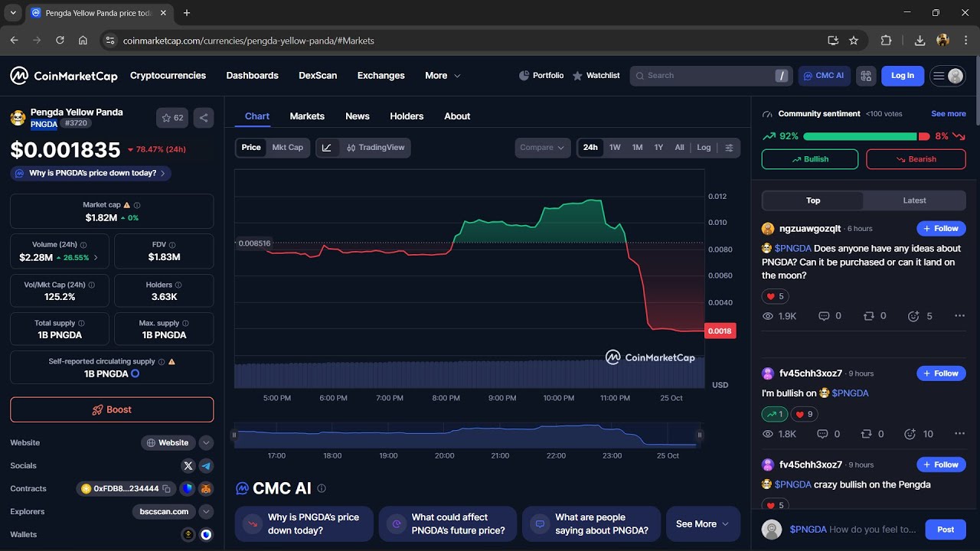Like ngzuawgozqlt's post heart
980x551 pixels.
pyautogui.click(x=775, y=296)
